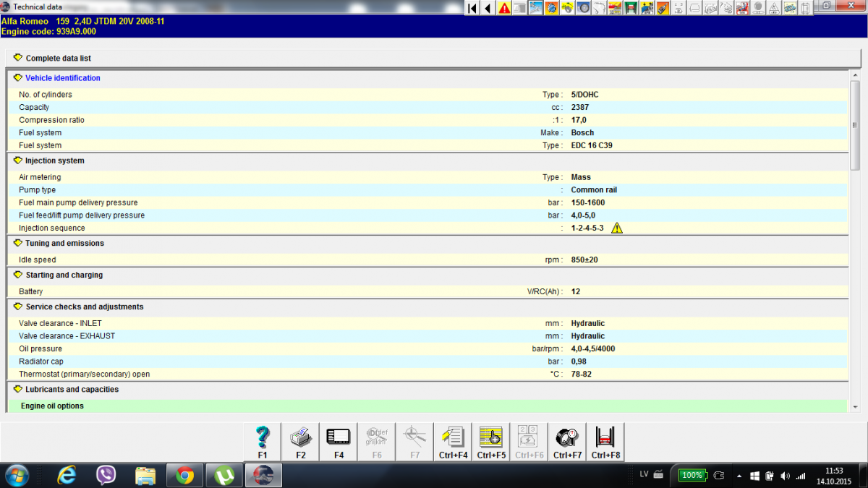The image size is (868, 488).
Task: Click the yellow warning icon beside injection sequence
Action: click(616, 228)
